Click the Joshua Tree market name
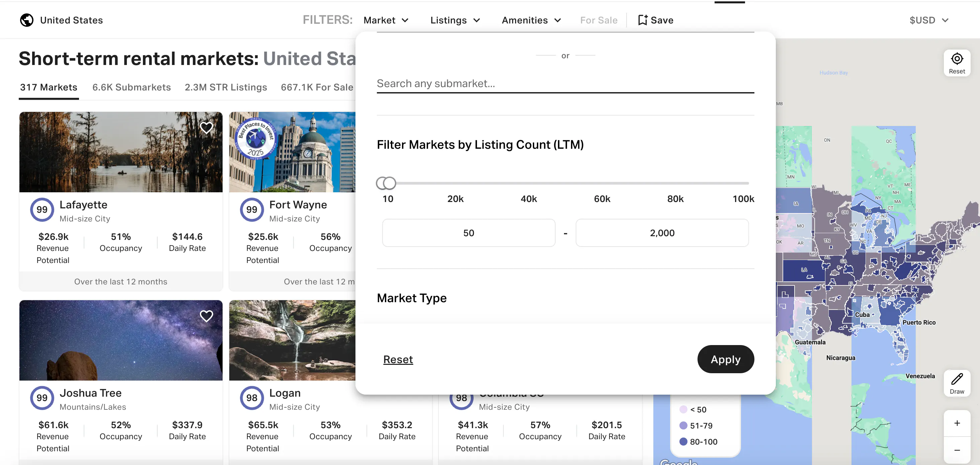 click(91, 393)
